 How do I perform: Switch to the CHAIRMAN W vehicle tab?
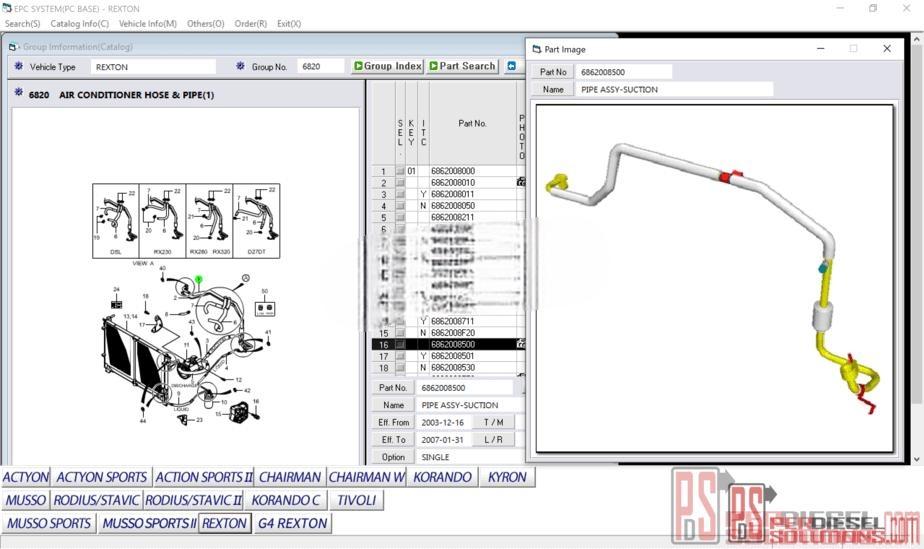pos(367,477)
